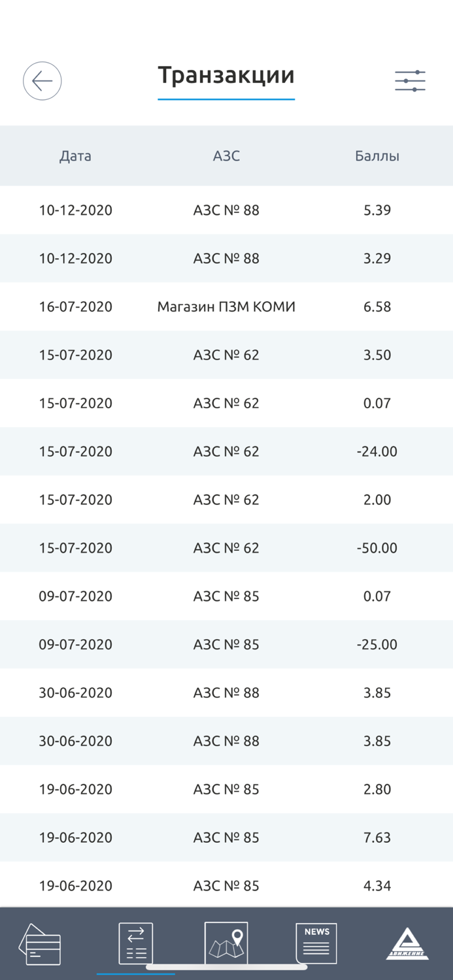453x980 pixels.
Task: Select the transactions list icon in bottom bar
Action: click(x=136, y=943)
